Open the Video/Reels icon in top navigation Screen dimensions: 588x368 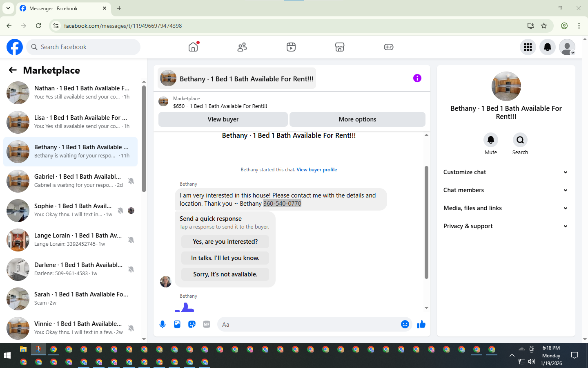tap(291, 47)
